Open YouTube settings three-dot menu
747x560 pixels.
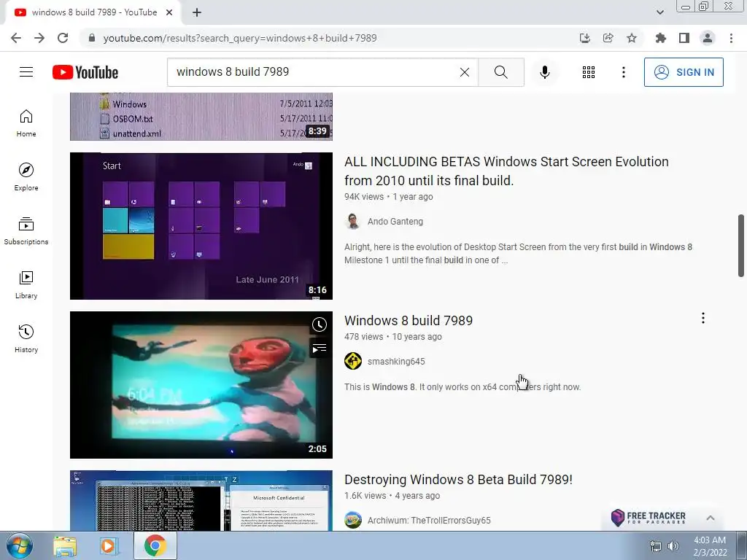coord(623,72)
